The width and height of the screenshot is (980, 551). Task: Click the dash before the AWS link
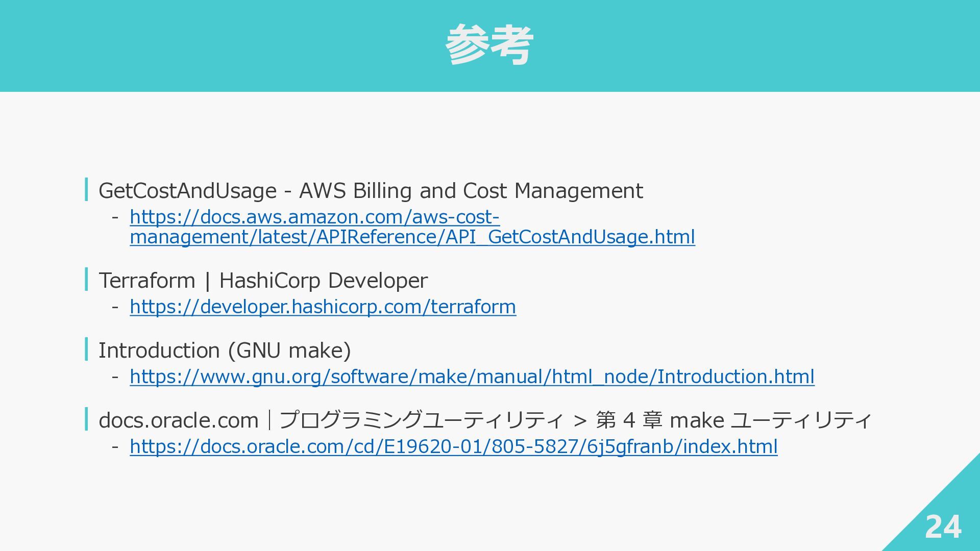tap(115, 218)
